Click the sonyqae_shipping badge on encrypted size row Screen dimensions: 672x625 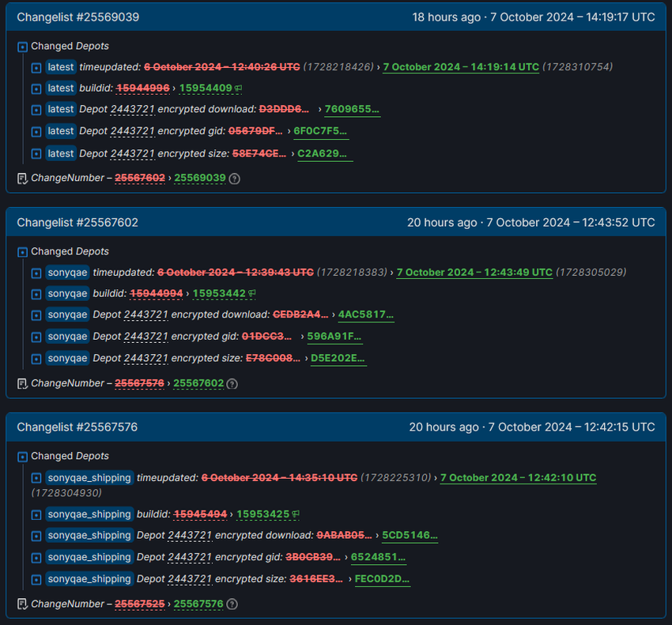tap(89, 579)
